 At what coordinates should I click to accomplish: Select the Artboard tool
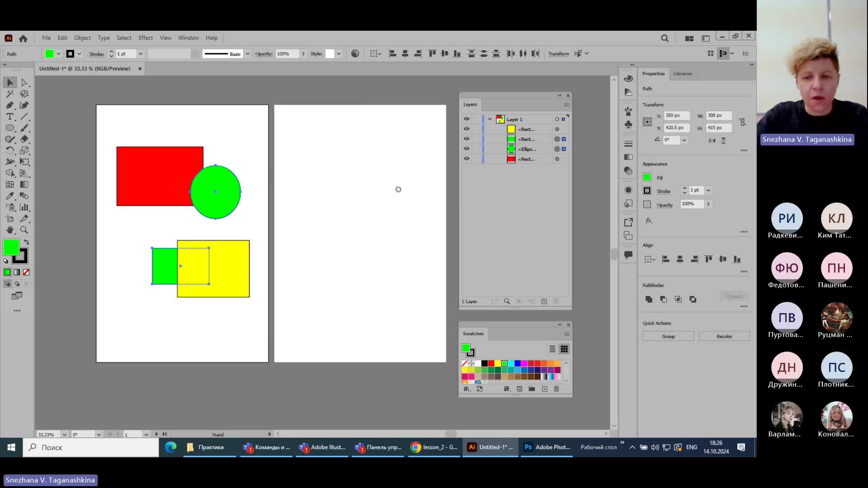pos(10,219)
